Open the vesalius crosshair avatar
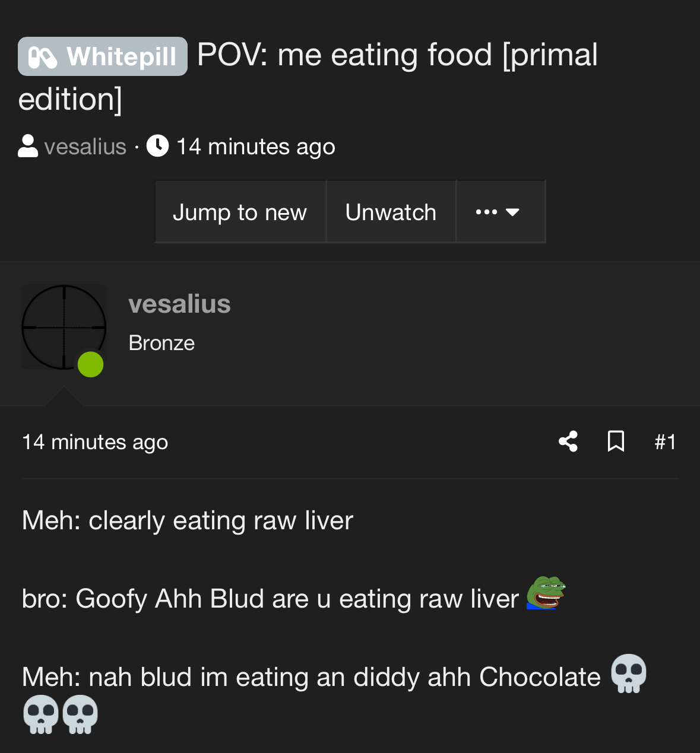 [x=64, y=326]
